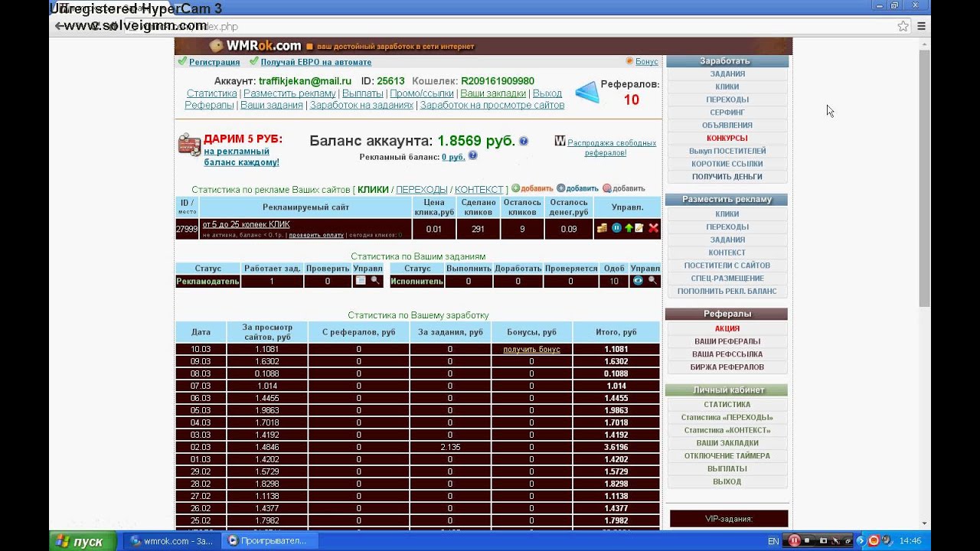The width and height of the screenshot is (980, 551).
Task: Click the magnifier in the Рекламодатель row
Action: (x=375, y=281)
